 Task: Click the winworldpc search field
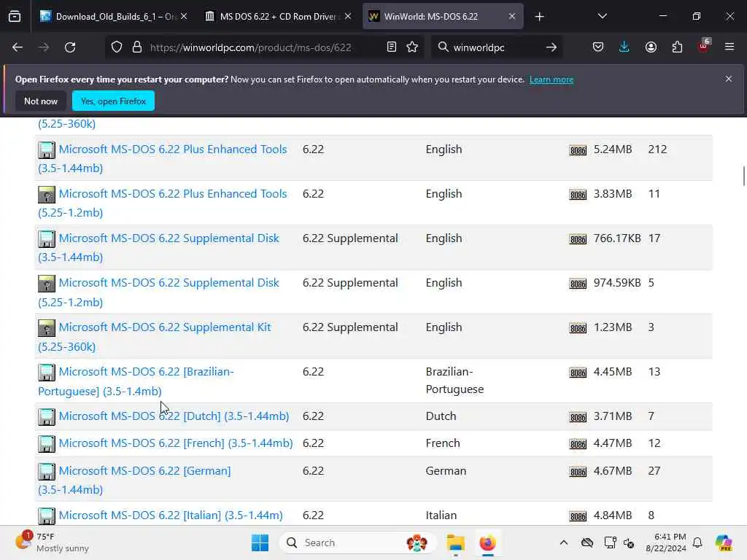(495, 47)
